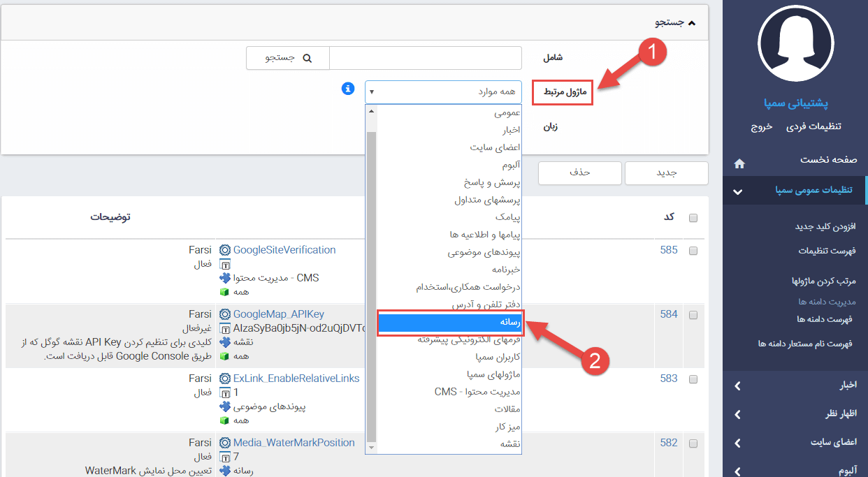868x477 pixels.
Task: Click the blue info icon beside module dropdown
Action: tap(348, 89)
